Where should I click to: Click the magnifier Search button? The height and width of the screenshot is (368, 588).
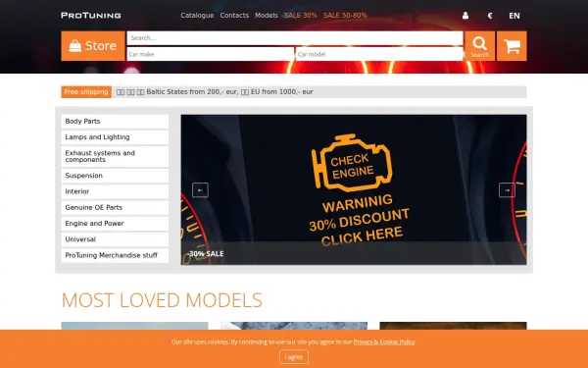(x=479, y=46)
